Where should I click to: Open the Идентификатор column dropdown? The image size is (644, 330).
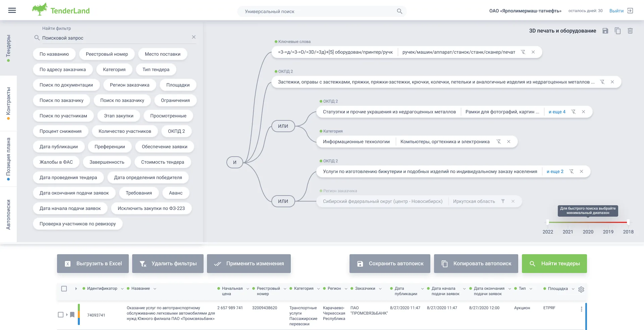coord(122,289)
